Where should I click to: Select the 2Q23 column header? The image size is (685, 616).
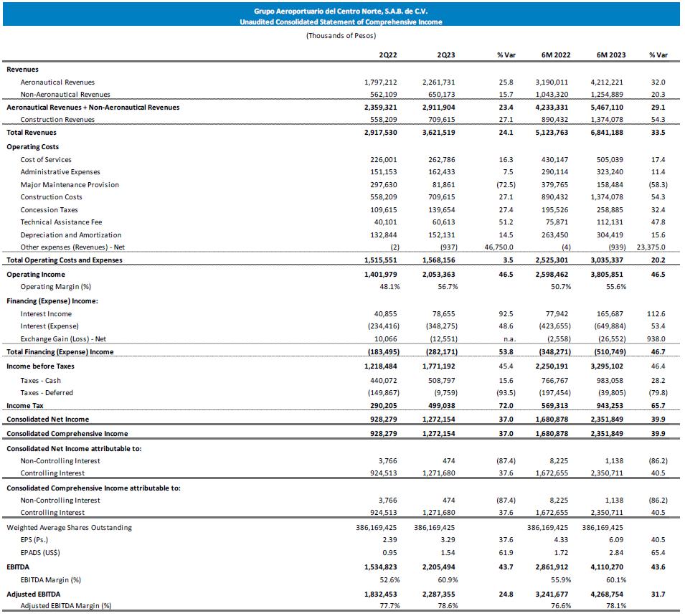(446, 55)
